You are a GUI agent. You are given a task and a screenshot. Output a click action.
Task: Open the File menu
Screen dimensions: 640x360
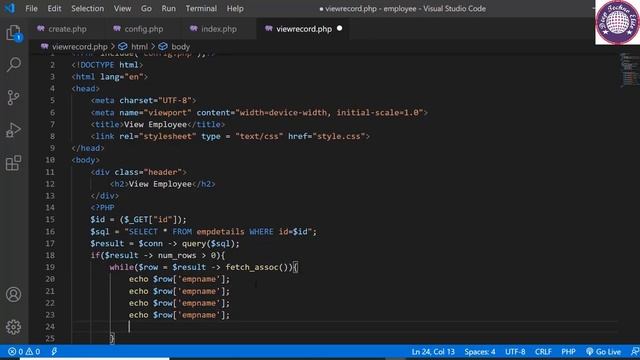point(31,9)
